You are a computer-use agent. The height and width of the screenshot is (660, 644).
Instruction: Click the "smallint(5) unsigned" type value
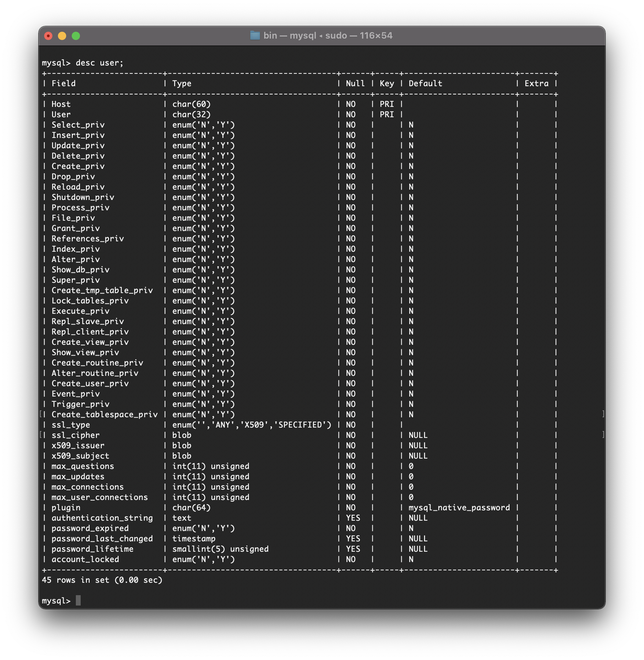pos(221,549)
